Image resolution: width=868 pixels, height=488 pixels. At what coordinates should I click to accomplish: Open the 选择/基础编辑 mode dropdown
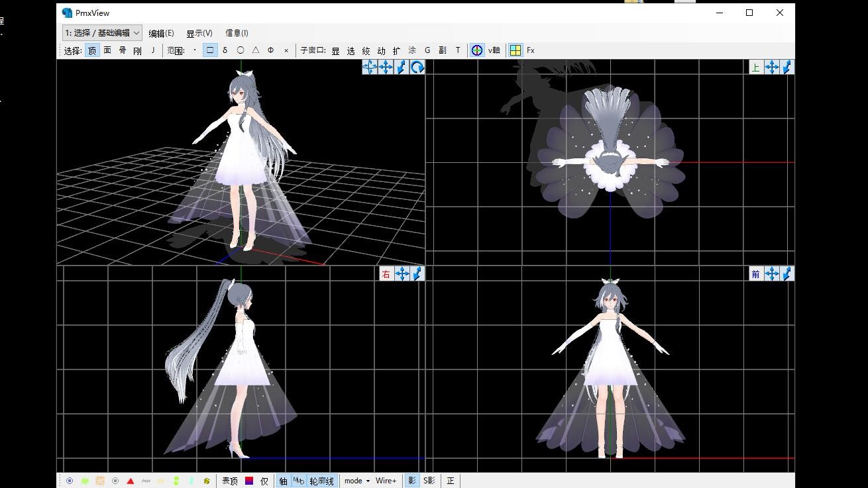102,32
